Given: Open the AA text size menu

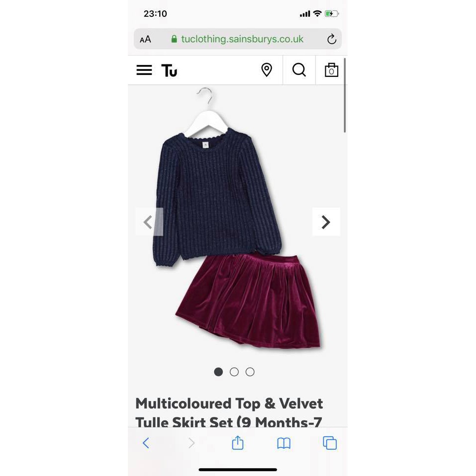Looking at the screenshot, I should click(x=145, y=39).
